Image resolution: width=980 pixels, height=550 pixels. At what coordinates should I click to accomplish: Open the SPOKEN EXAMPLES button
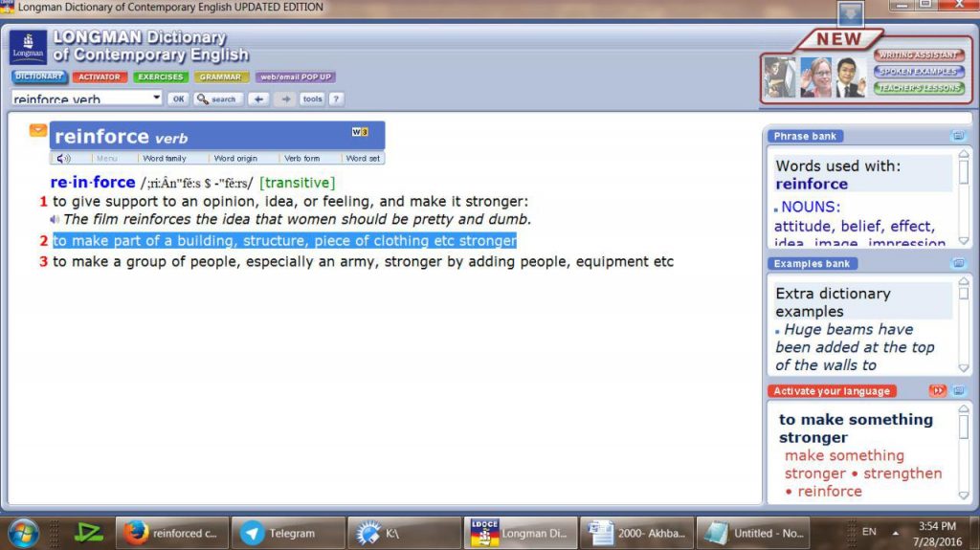(x=919, y=71)
